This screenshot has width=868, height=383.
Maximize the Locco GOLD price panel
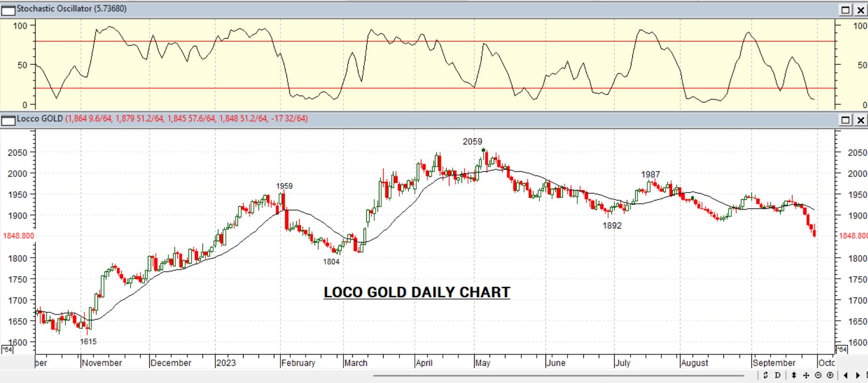pyautogui.click(x=846, y=120)
